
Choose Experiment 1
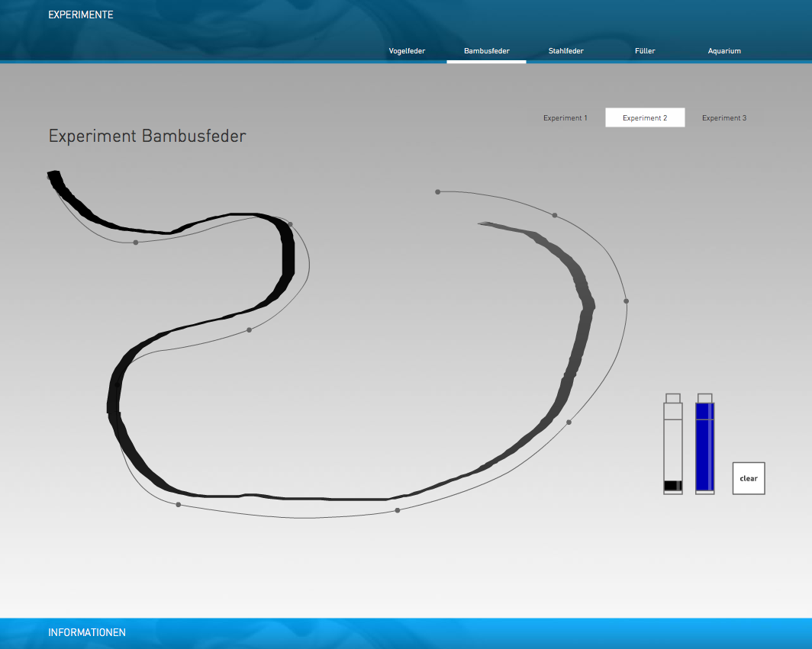tap(565, 118)
